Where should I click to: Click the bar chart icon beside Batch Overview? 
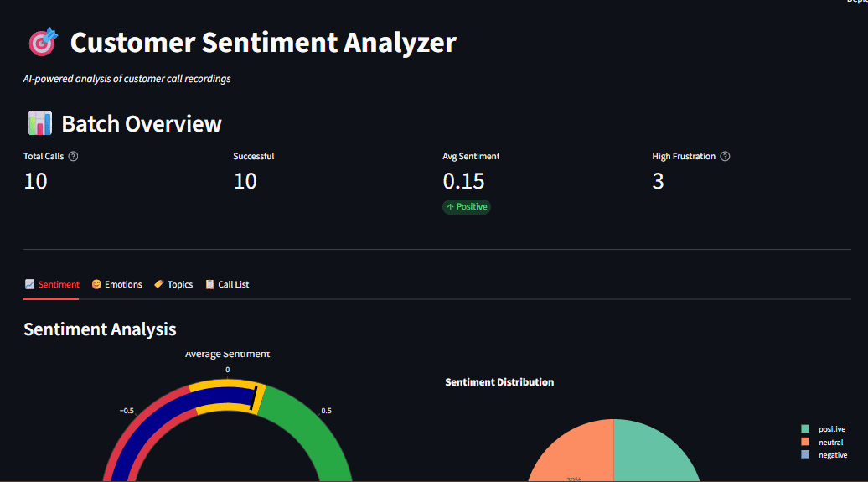pyautogui.click(x=39, y=124)
